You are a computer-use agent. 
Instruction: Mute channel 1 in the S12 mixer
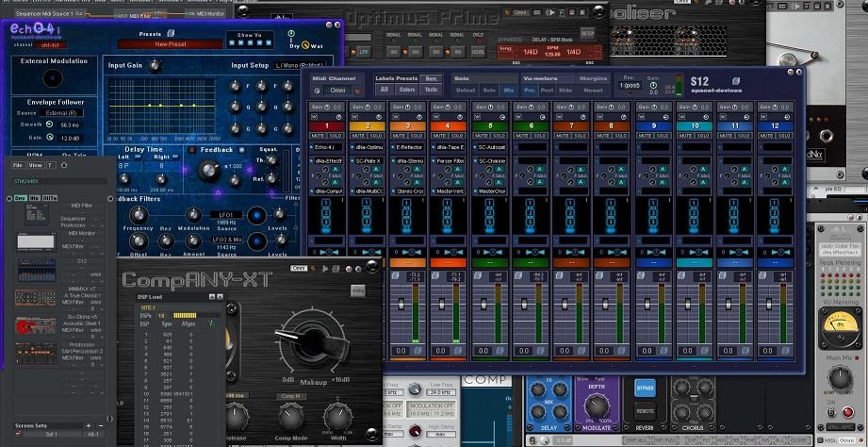319,136
